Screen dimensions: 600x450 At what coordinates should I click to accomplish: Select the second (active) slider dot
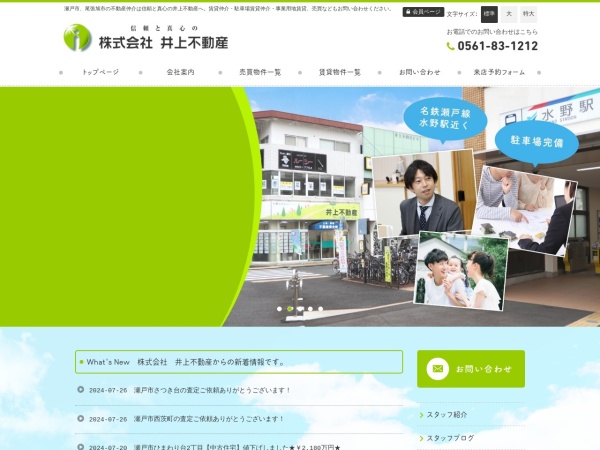[x=290, y=309]
